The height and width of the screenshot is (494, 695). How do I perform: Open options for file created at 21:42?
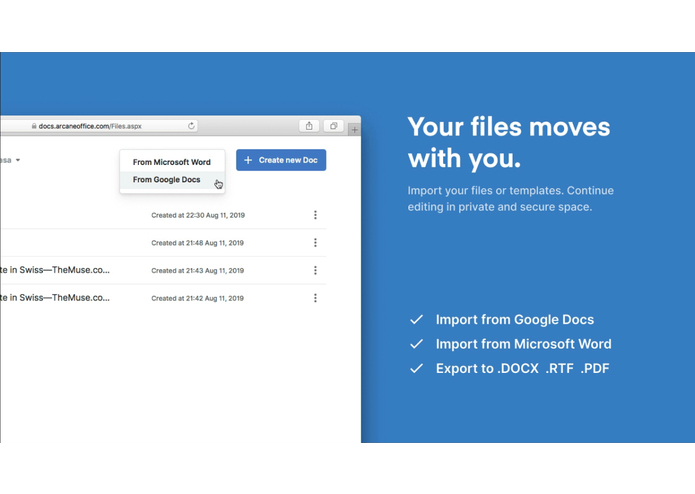(315, 298)
